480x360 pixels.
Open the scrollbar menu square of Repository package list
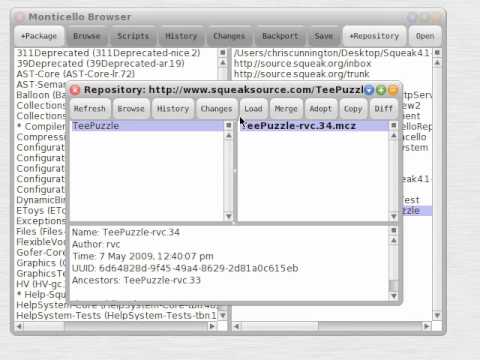tap(228, 125)
